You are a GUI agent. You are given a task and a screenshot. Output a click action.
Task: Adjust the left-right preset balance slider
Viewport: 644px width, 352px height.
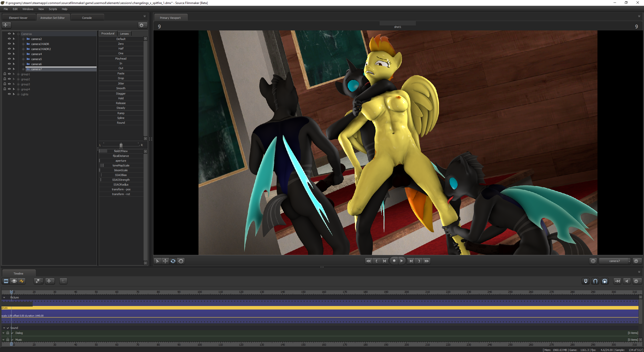pos(121,145)
